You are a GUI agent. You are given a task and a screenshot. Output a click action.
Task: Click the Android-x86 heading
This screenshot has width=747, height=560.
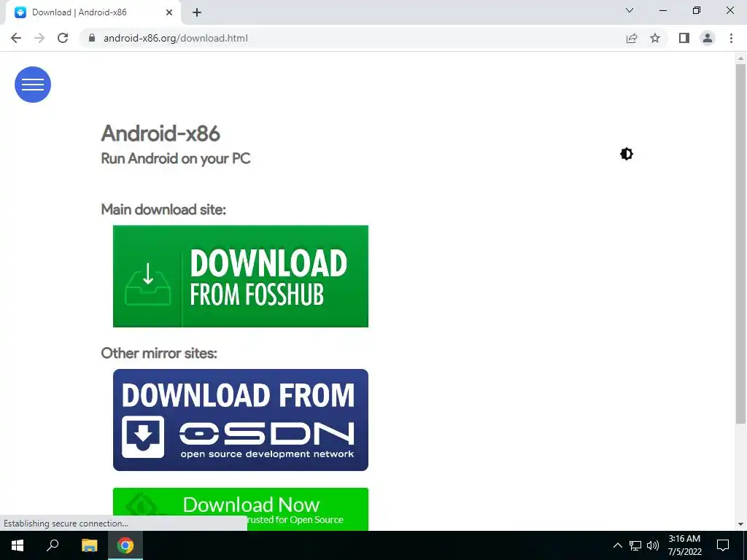click(160, 133)
